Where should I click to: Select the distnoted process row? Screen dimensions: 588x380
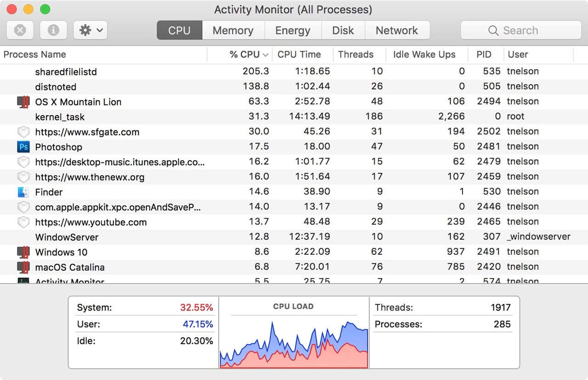[294, 87]
